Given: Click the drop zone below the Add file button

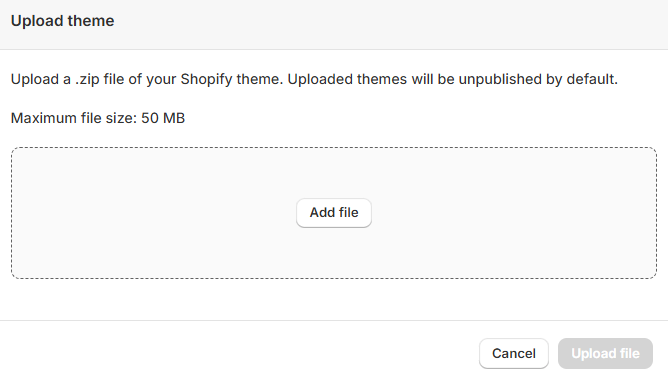Looking at the screenshot, I should [x=334, y=253].
